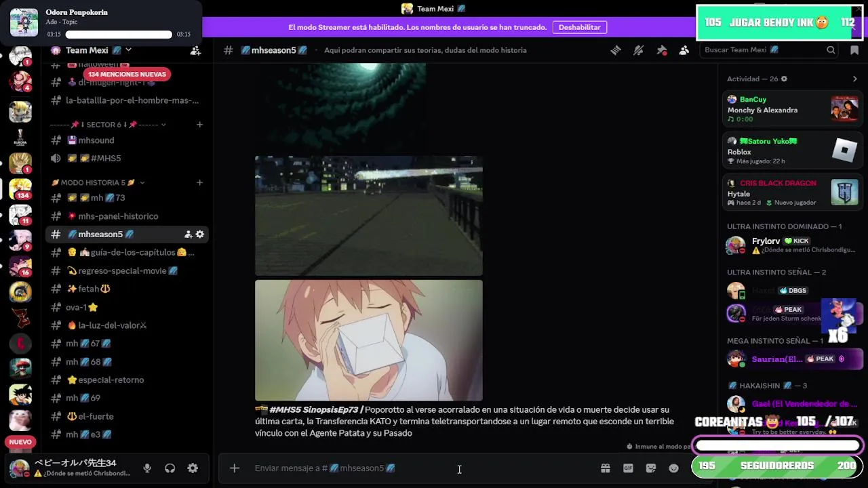Open the Threads icon in channel header
Screen dimensions: 868x488
(x=616, y=50)
